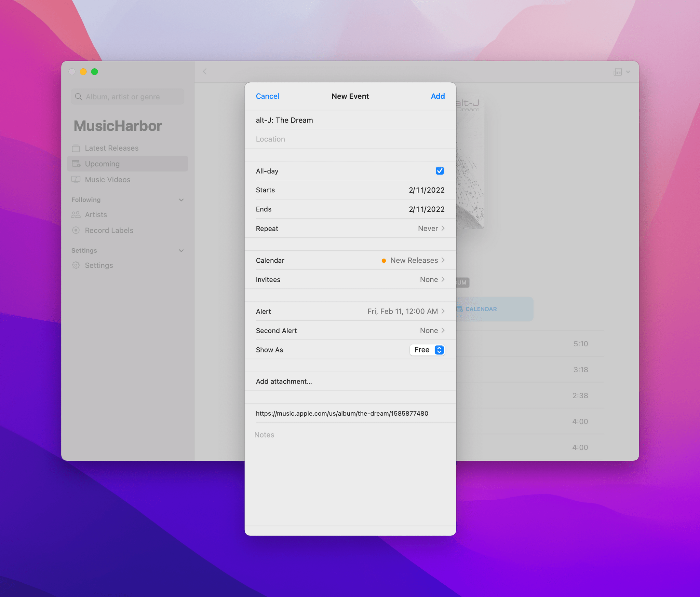Open the Invitees None chevron
This screenshot has width=700, height=597.
pos(443,279)
